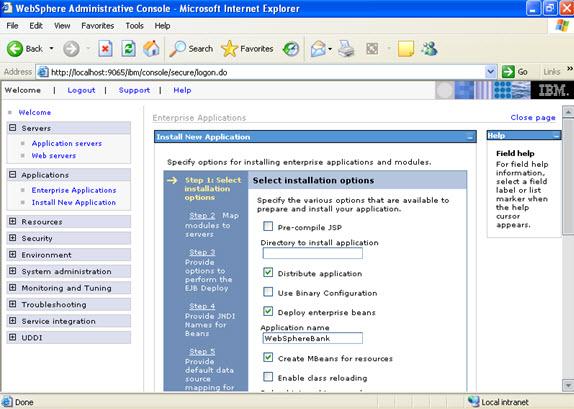
Task: Expand System administration section
Action: coord(12,271)
